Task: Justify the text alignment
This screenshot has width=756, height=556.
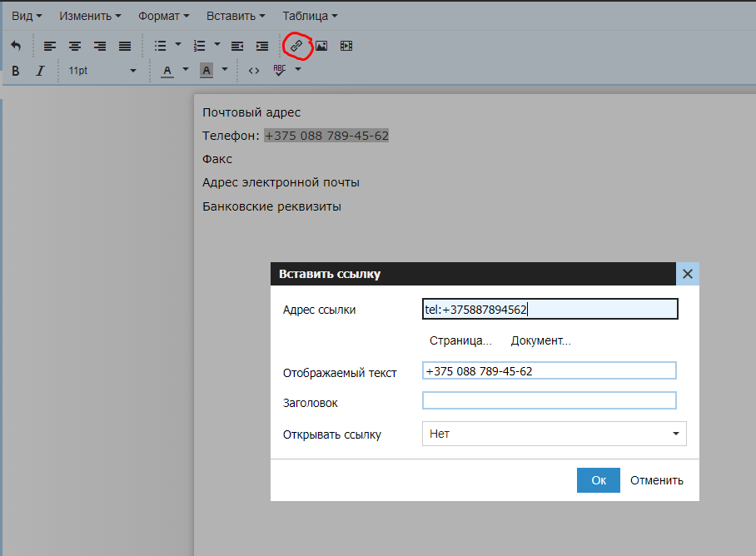Action: [125, 46]
